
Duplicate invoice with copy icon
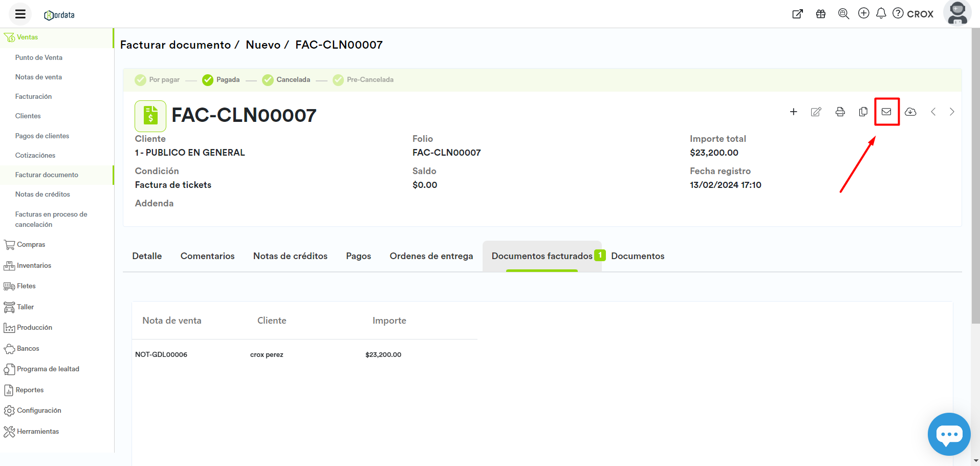863,112
